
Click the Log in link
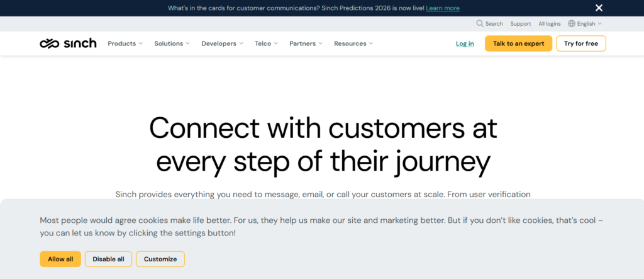465,43
